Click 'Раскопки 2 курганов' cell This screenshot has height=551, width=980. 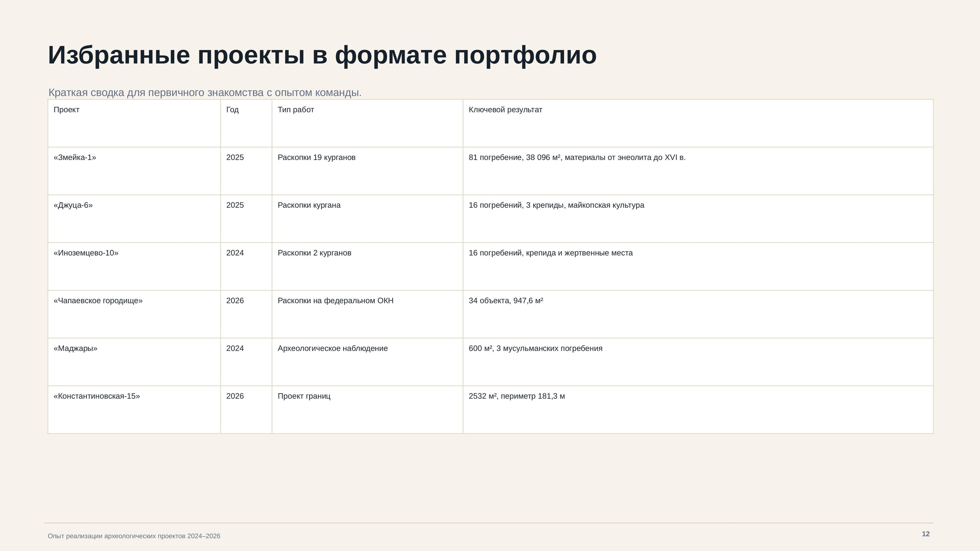pos(314,253)
